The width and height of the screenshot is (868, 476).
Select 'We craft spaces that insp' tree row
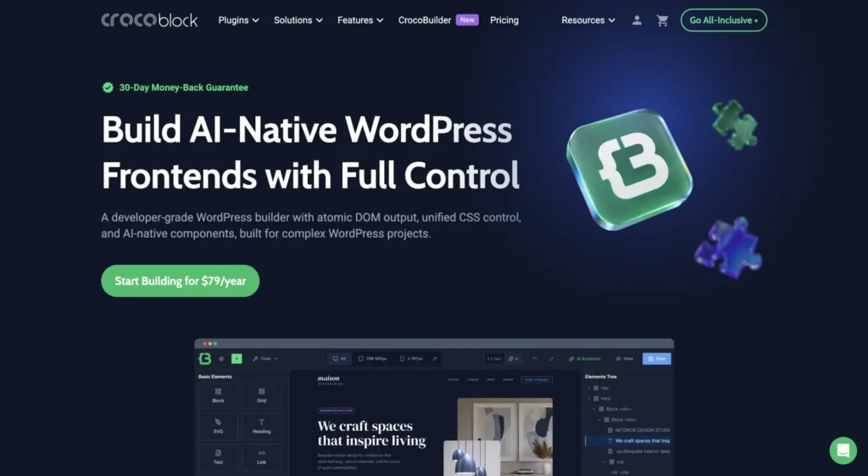click(628, 441)
